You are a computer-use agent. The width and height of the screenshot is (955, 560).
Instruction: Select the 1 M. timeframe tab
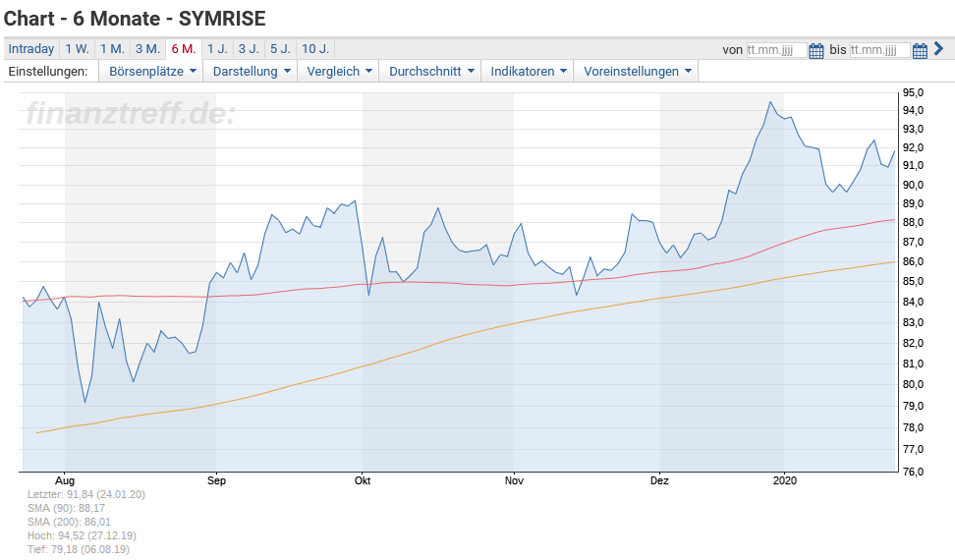click(x=113, y=49)
